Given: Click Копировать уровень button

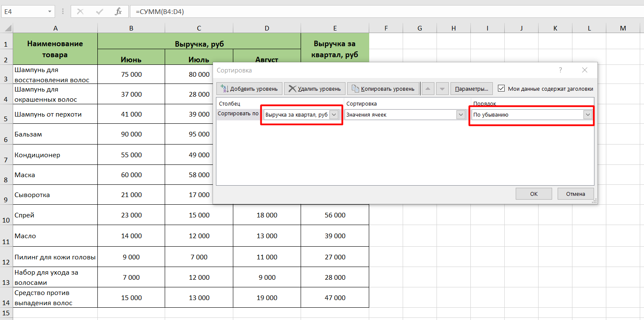Looking at the screenshot, I should [383, 89].
